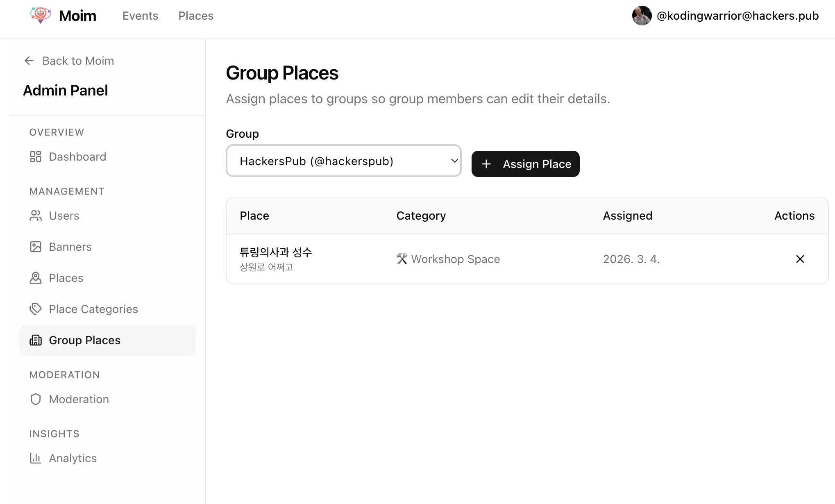Click the Moderation shield icon
835x504 pixels.
coord(36,399)
